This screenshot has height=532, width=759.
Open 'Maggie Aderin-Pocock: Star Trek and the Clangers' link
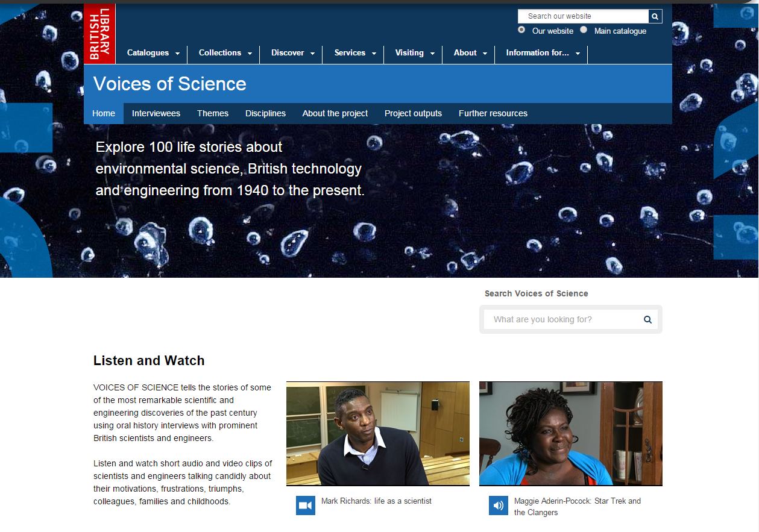pyautogui.click(x=577, y=507)
